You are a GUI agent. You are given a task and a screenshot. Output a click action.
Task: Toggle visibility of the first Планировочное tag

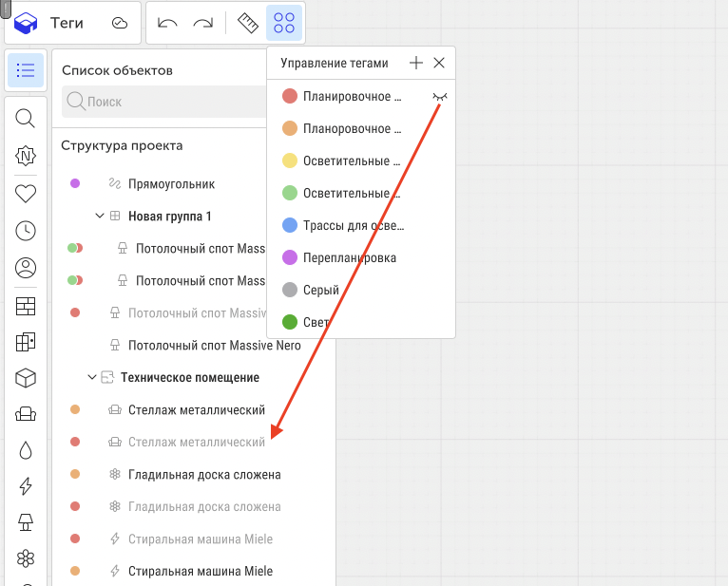click(439, 96)
